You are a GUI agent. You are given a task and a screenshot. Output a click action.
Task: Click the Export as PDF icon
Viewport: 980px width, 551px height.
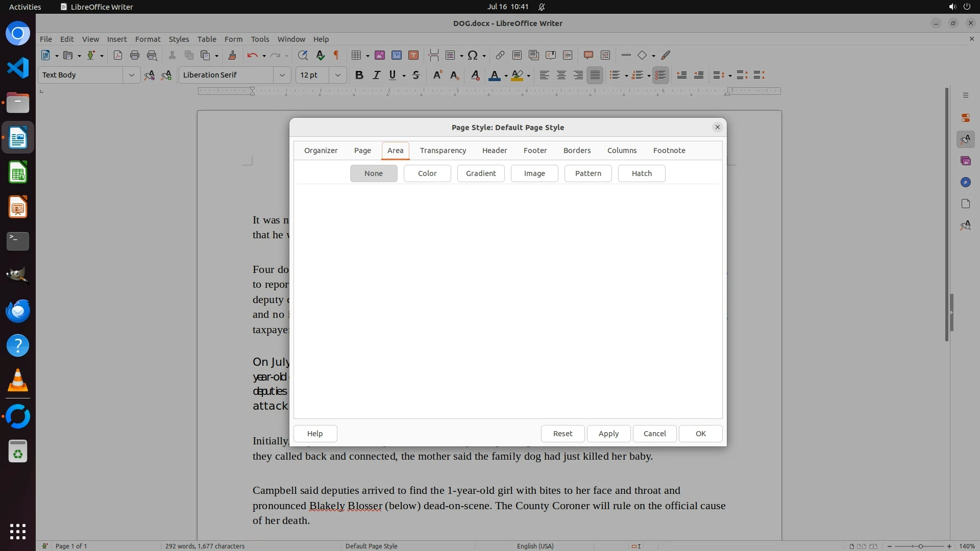click(x=117, y=55)
